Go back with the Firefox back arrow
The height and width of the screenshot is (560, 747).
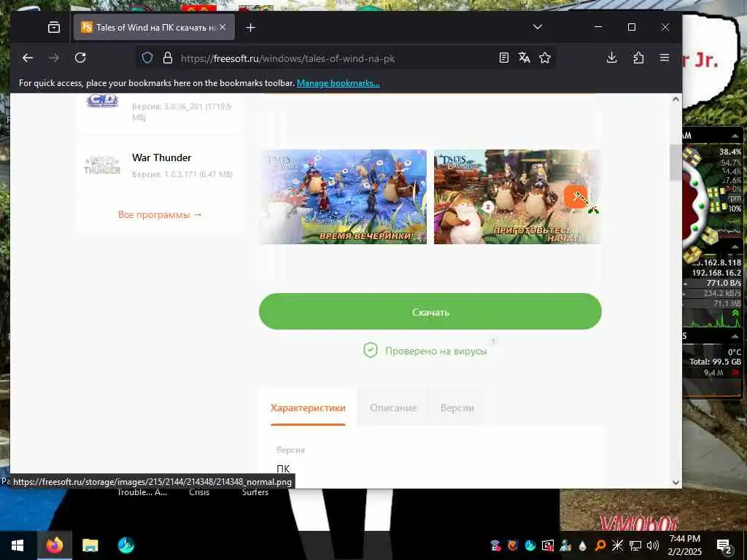[x=28, y=58]
